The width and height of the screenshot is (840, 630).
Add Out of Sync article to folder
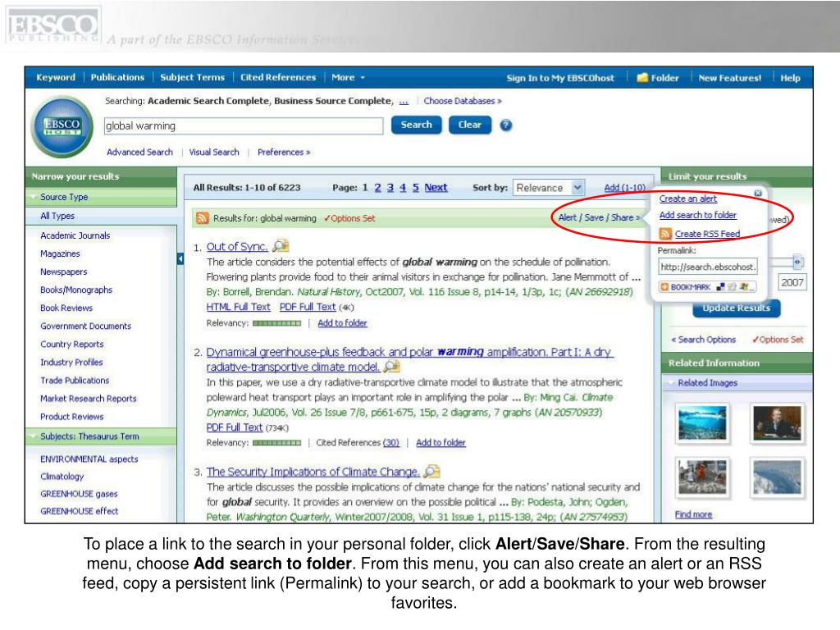pos(342,323)
